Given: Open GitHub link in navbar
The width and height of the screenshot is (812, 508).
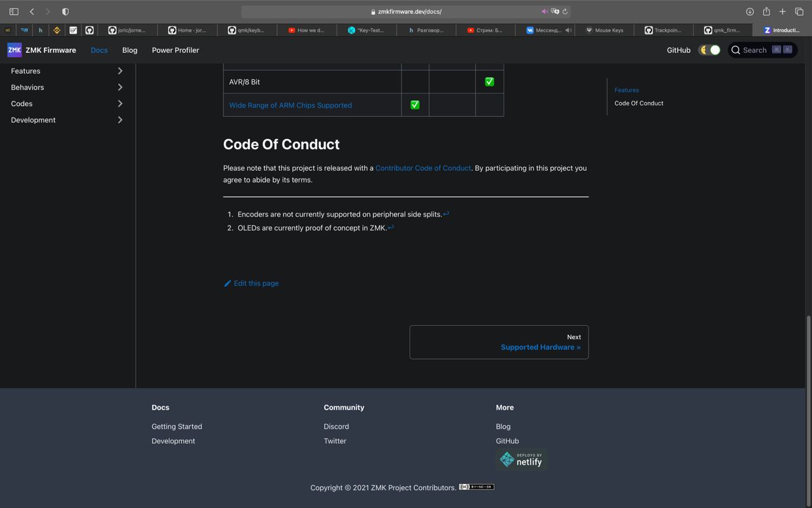Looking at the screenshot, I should (678, 50).
